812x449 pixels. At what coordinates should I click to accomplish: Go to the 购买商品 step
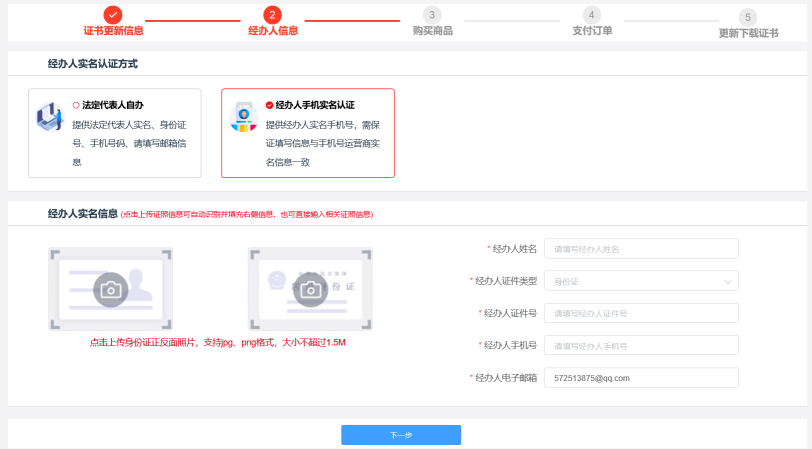[432, 31]
